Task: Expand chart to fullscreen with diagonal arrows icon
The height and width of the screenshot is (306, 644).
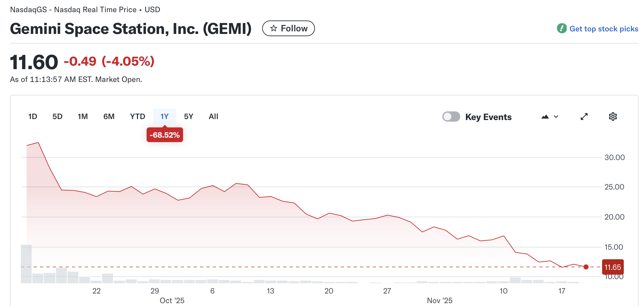Action: [x=584, y=117]
